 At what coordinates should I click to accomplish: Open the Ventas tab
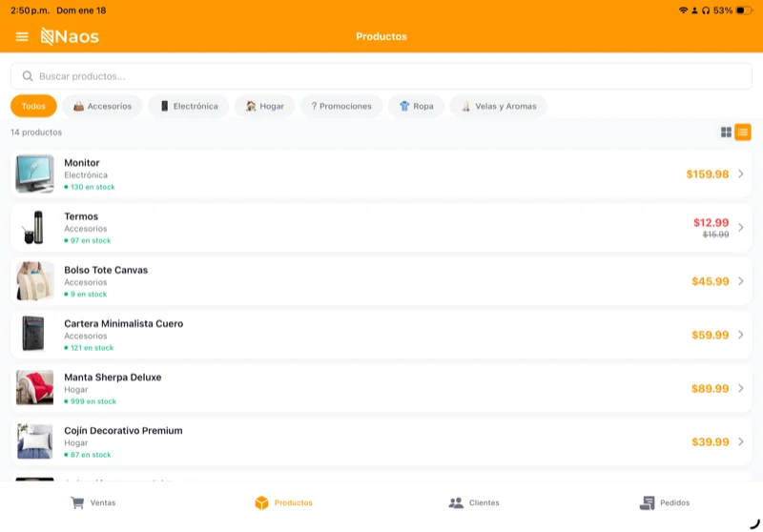93,502
